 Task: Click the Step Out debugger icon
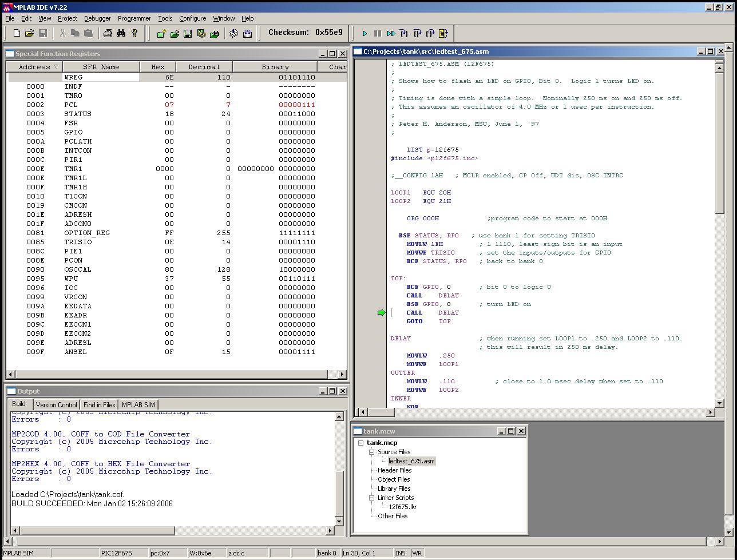coord(430,34)
